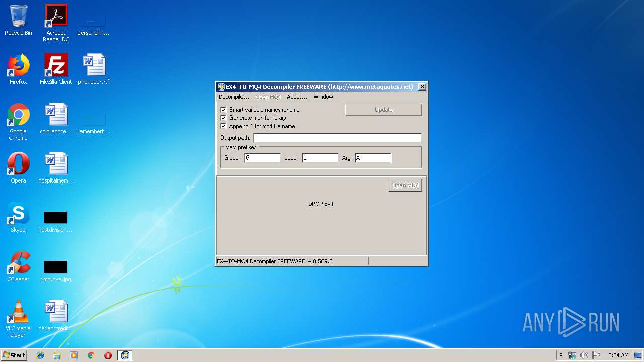Viewport: 644px width, 362px height.
Task: Click the Start button
Action: [x=14, y=355]
